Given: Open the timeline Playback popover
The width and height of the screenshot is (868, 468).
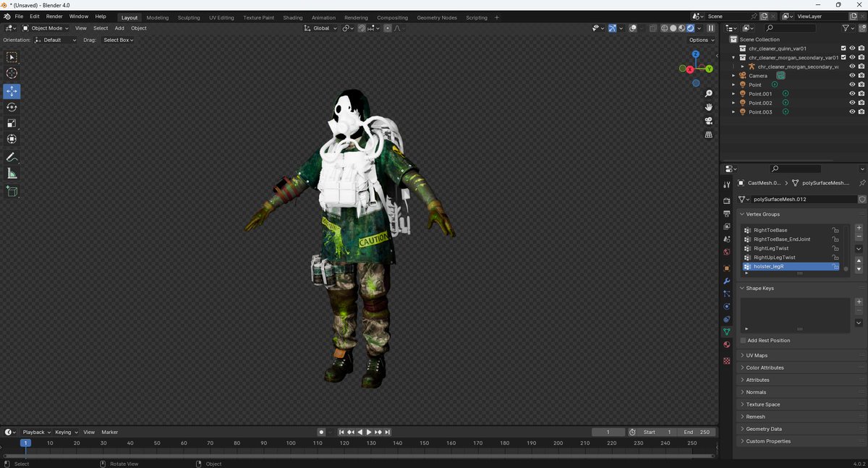Looking at the screenshot, I should [36, 432].
